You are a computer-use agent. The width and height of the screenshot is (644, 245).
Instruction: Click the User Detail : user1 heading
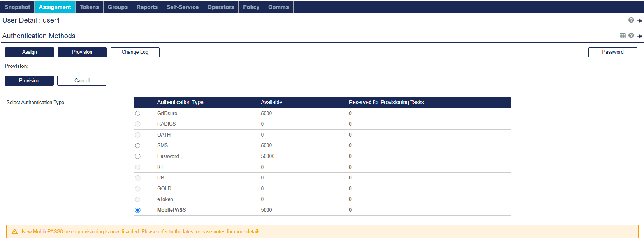click(x=31, y=20)
